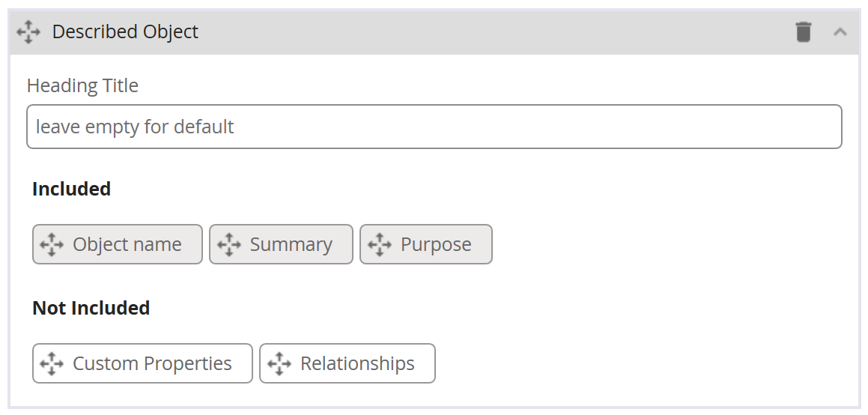
Task: Collapse the Described Object panel
Action: [840, 32]
